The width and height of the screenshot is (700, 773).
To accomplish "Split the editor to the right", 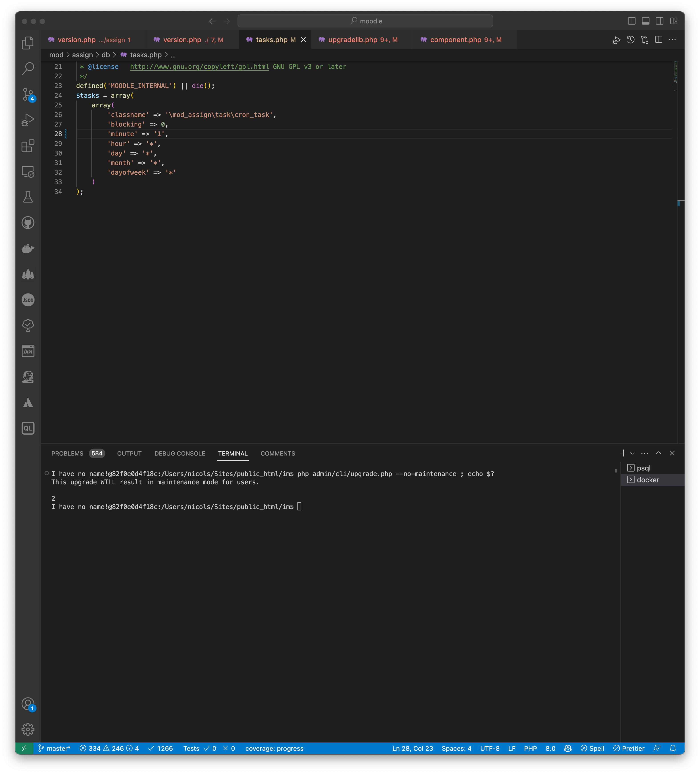I will 659,39.
